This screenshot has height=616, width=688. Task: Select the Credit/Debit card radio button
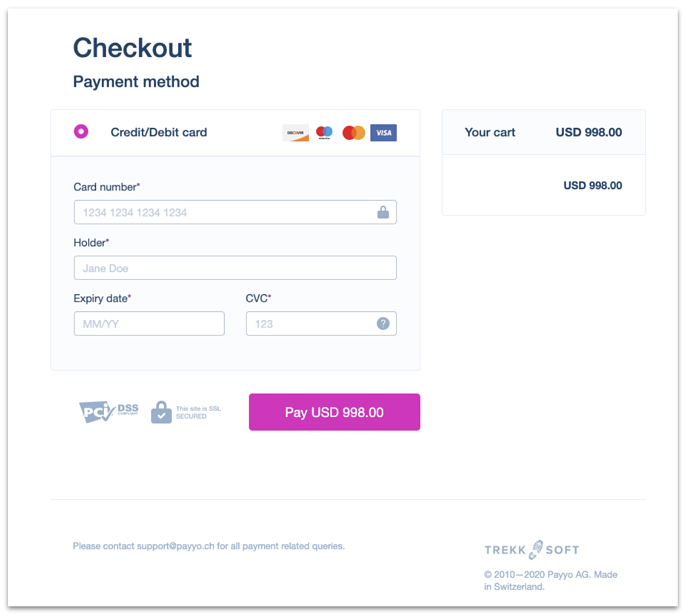click(81, 131)
